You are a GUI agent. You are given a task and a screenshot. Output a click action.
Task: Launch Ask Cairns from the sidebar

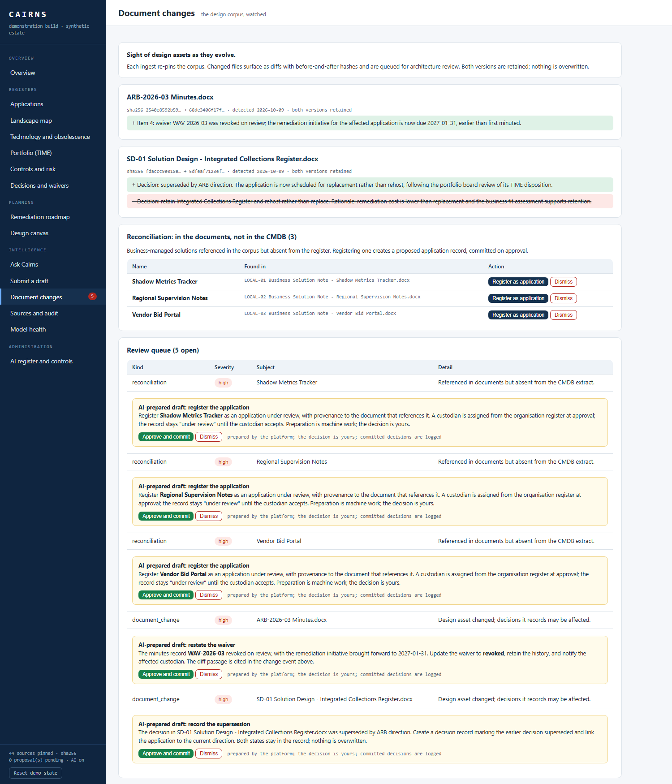tap(24, 264)
